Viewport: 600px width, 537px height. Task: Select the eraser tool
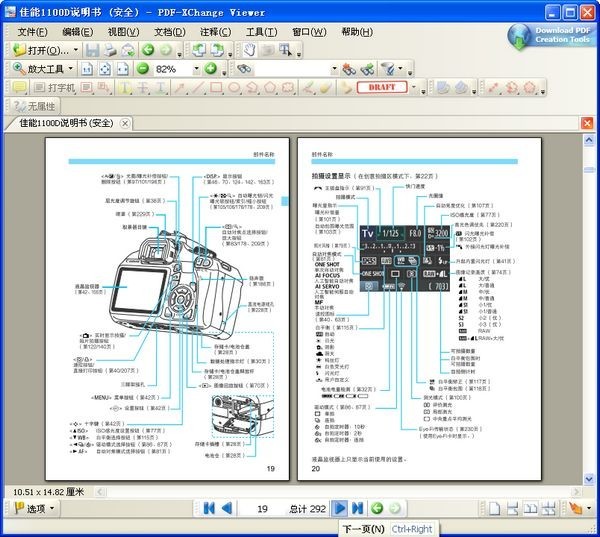click(x=326, y=88)
